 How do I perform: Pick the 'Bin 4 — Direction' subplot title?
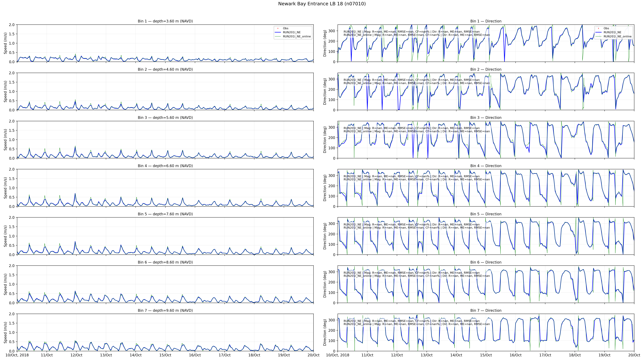pyautogui.click(x=486, y=166)
